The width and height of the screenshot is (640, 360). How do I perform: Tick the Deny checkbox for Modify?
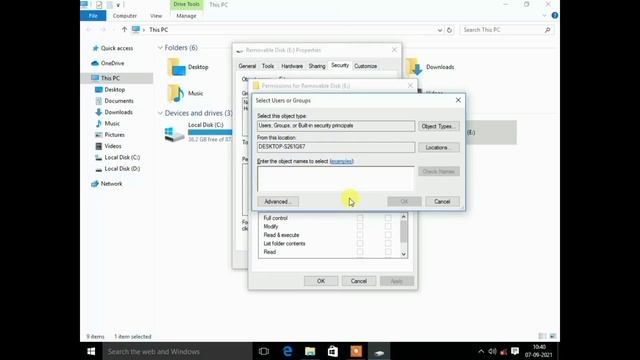[x=388, y=226]
